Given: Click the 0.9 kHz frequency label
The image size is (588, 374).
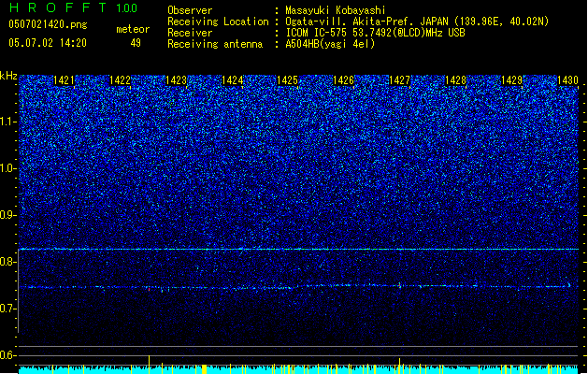Looking at the screenshot, I should tap(8, 215).
